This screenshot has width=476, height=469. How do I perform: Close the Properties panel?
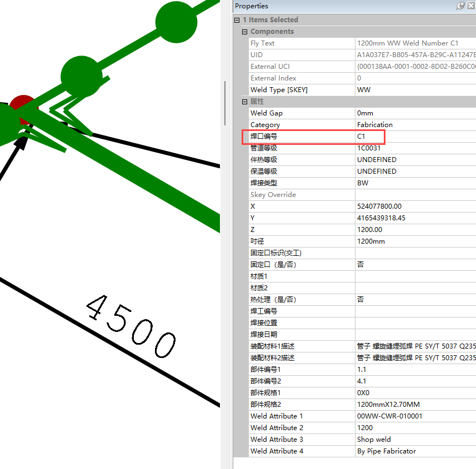tap(470, 6)
